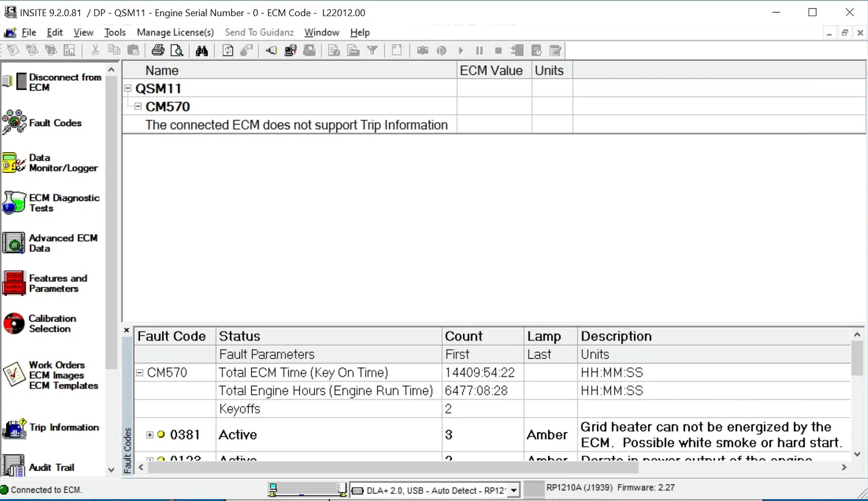Open Work Orders ECM Images ECM Templates

tap(50, 375)
